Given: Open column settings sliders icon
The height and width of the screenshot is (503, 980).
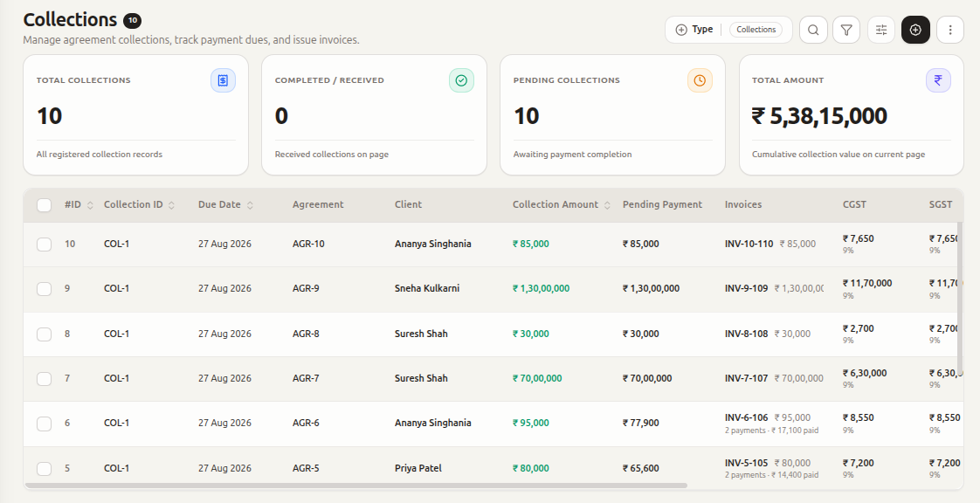Looking at the screenshot, I should [881, 30].
